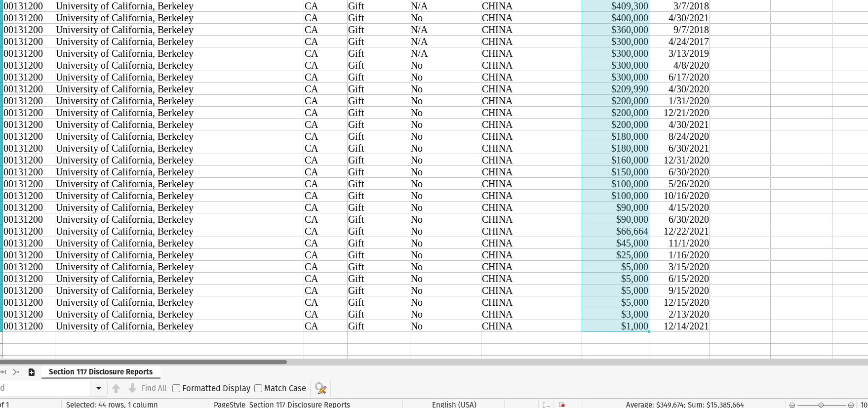Image resolution: width=868 pixels, height=408 pixels.
Task: Select the 12/15/2020 date cell
Action: tap(679, 302)
